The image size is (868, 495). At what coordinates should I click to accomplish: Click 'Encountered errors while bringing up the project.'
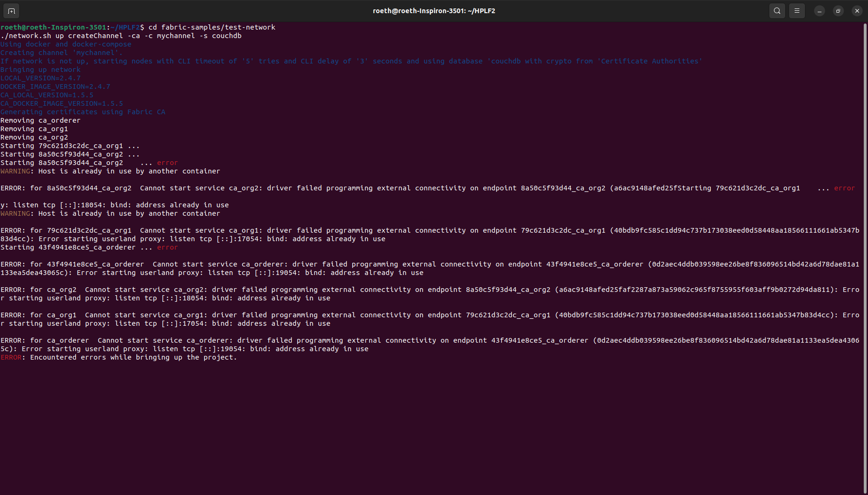click(x=133, y=357)
